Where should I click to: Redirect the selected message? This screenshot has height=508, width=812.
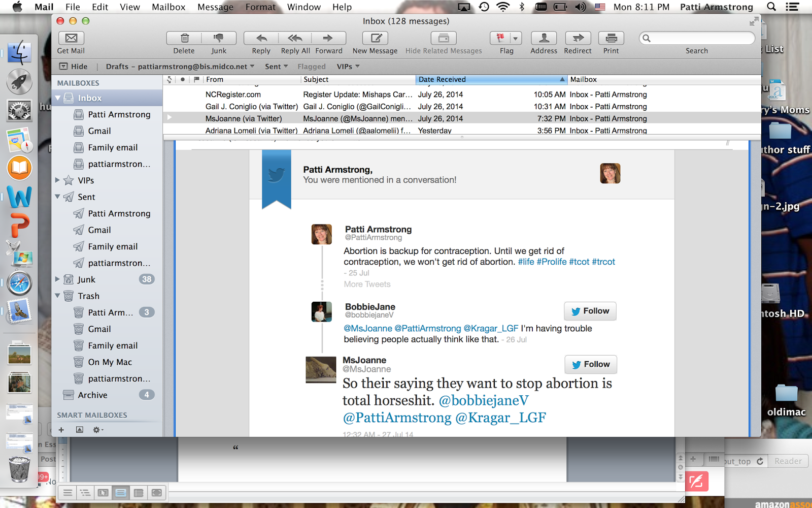(x=578, y=38)
